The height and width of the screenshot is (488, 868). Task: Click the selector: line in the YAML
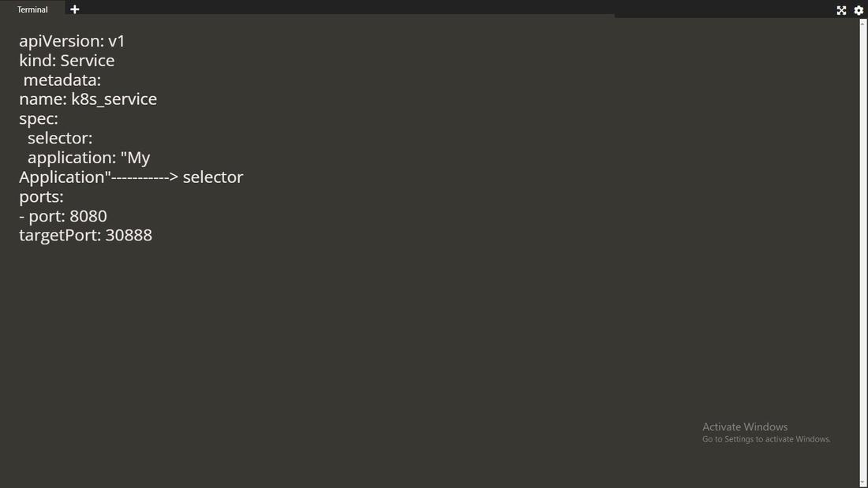59,137
